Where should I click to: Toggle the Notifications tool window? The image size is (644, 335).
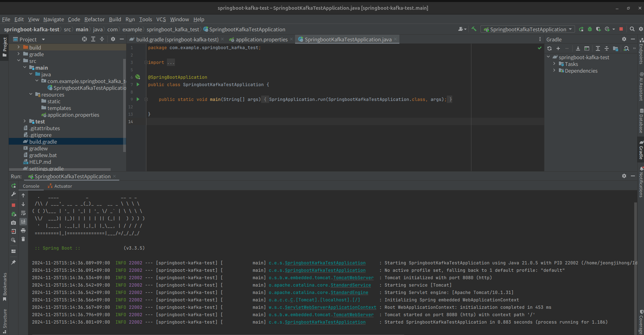click(641, 182)
